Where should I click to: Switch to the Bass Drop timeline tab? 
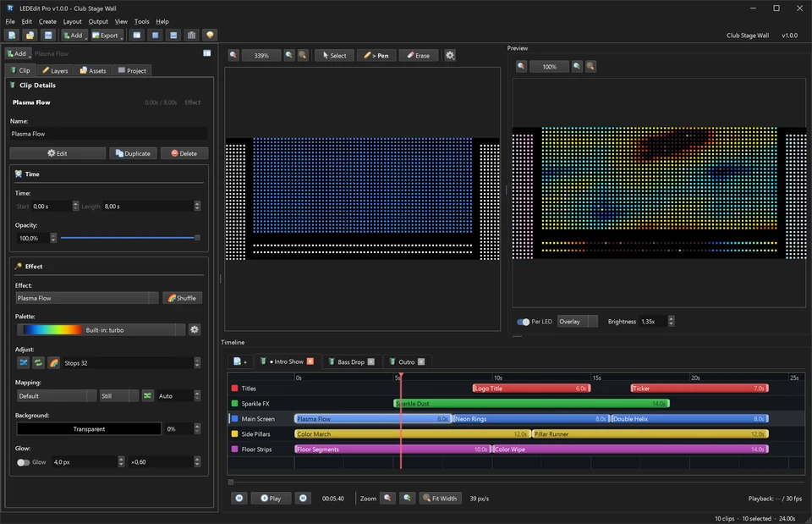pos(350,361)
